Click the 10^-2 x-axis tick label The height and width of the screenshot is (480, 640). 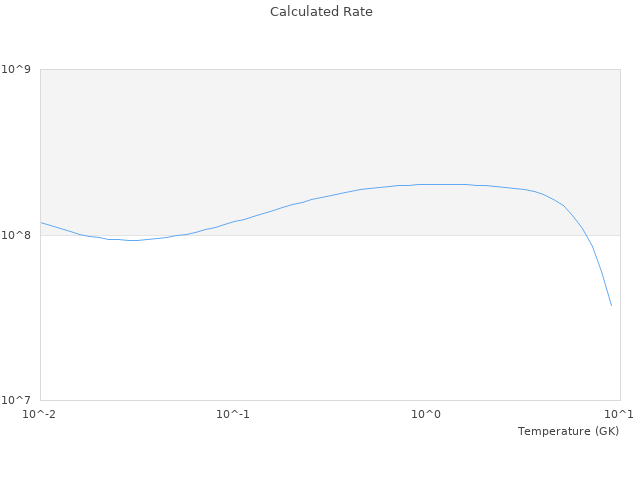[x=40, y=414]
